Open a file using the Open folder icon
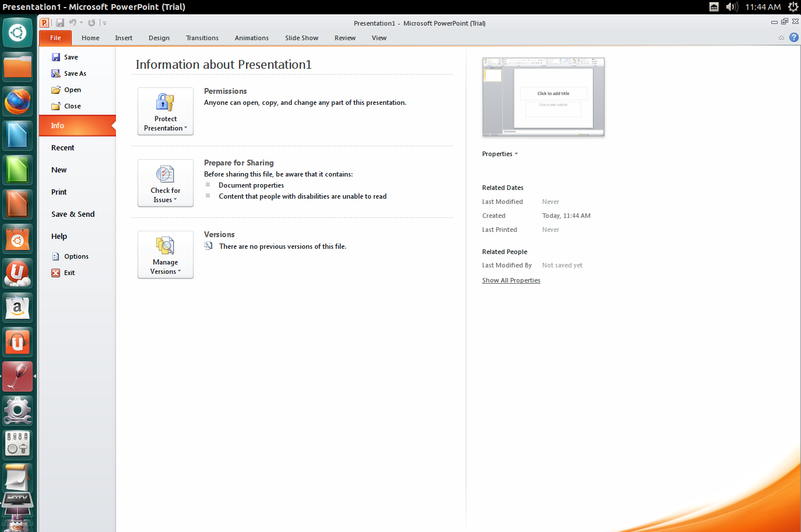The image size is (801, 532). coord(57,89)
